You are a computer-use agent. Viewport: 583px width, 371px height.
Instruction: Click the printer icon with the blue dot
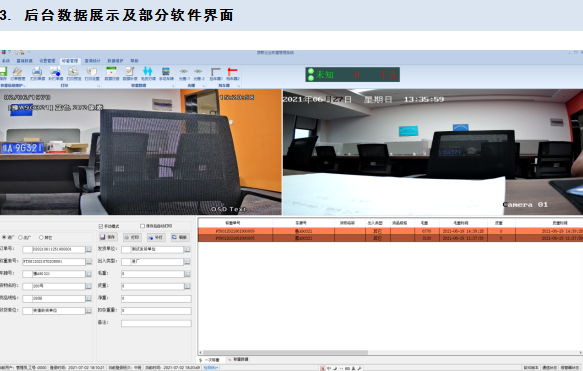tap(55, 71)
